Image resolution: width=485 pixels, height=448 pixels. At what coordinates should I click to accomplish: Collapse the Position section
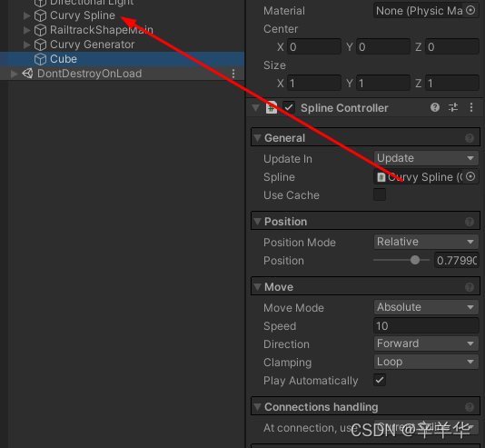257,221
